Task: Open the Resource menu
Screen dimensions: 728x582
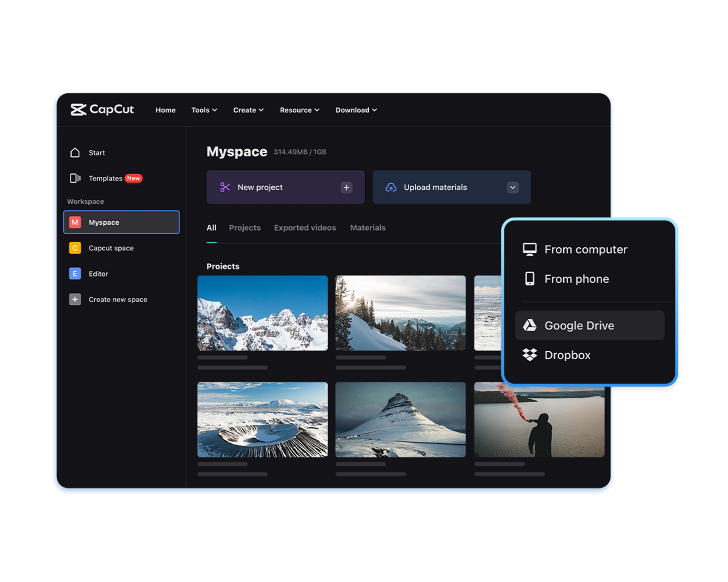Action: [x=299, y=110]
